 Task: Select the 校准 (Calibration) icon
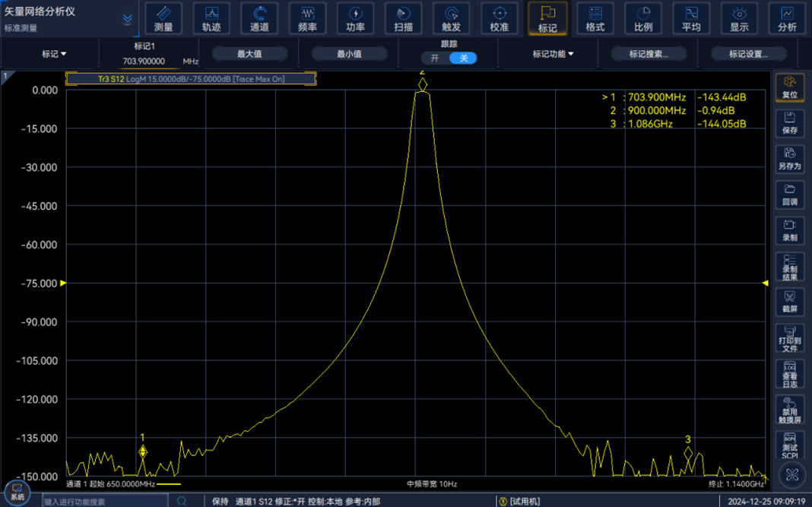coord(499,18)
